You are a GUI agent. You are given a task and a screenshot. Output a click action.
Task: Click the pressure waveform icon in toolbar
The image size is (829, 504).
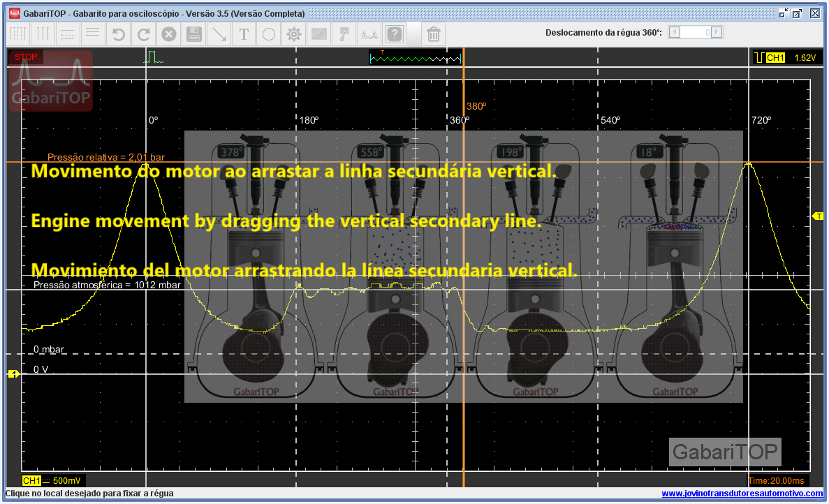[369, 34]
